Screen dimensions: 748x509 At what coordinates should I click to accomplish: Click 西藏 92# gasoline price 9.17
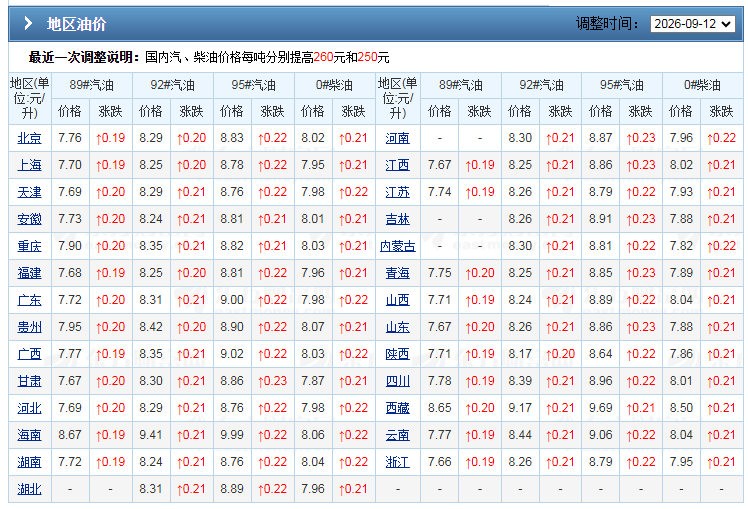[x=520, y=408]
